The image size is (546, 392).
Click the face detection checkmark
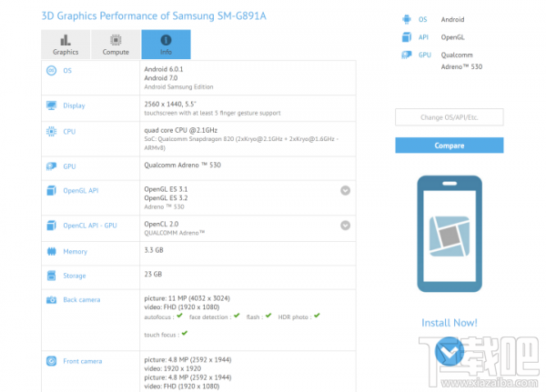click(x=236, y=317)
